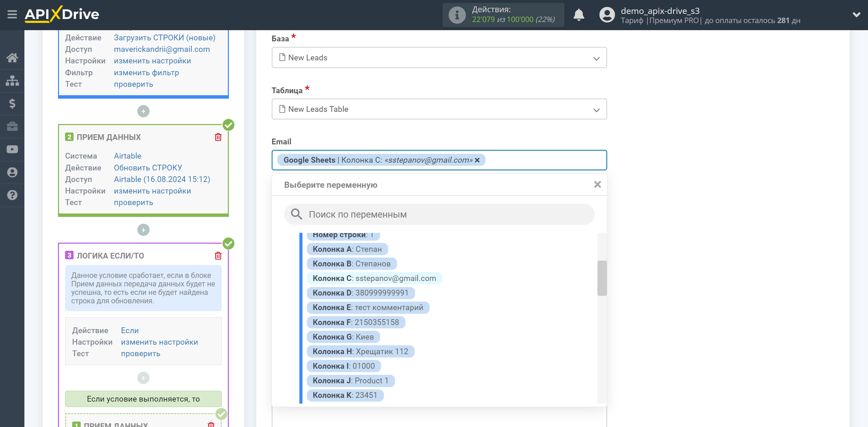Click the search magnifier icon

click(296, 214)
